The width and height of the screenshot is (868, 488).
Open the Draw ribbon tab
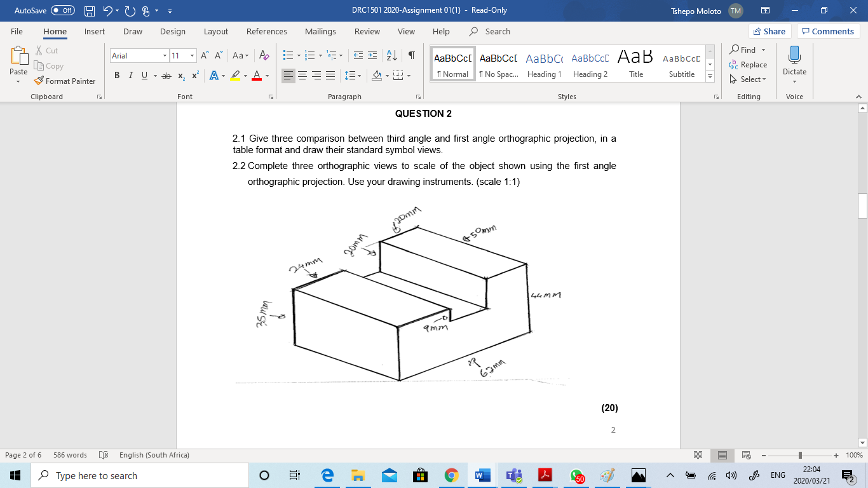[x=132, y=31]
